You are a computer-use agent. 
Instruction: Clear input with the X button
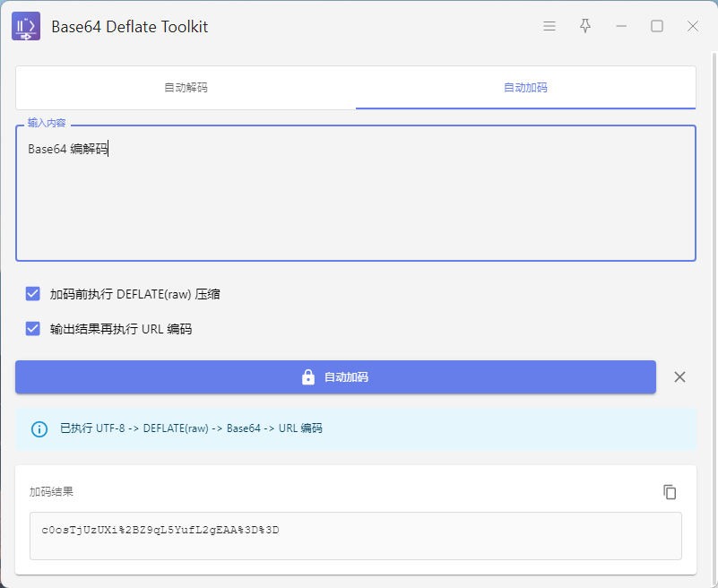[x=679, y=377]
